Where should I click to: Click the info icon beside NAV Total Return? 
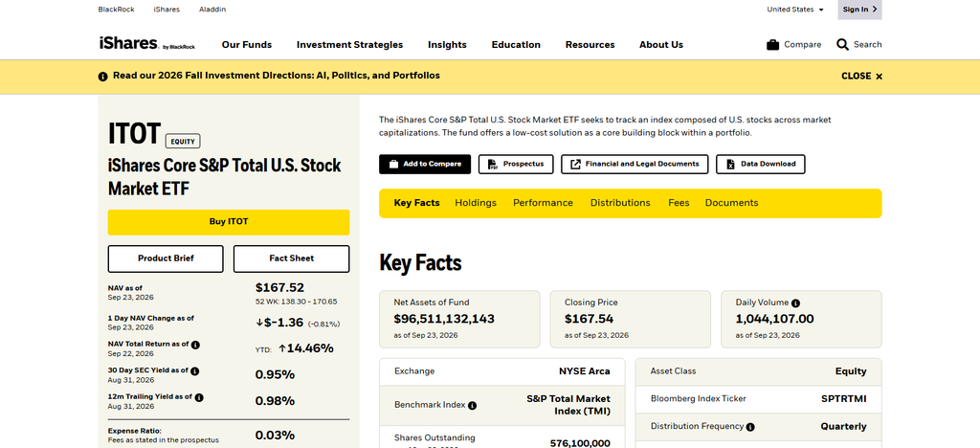(195, 345)
